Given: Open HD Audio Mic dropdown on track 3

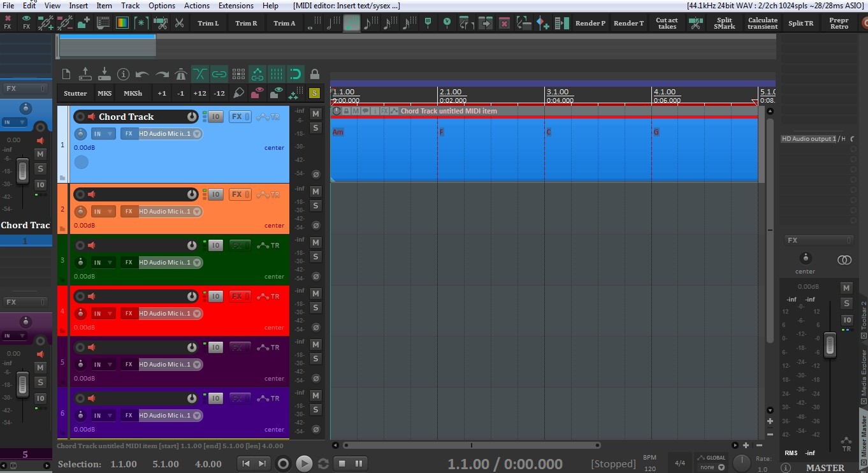Looking at the screenshot, I should coord(170,263).
